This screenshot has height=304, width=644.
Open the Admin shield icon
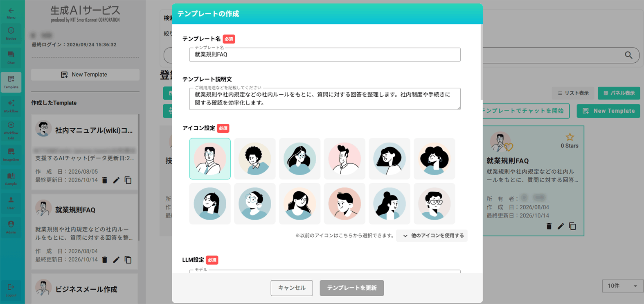pos(11,227)
